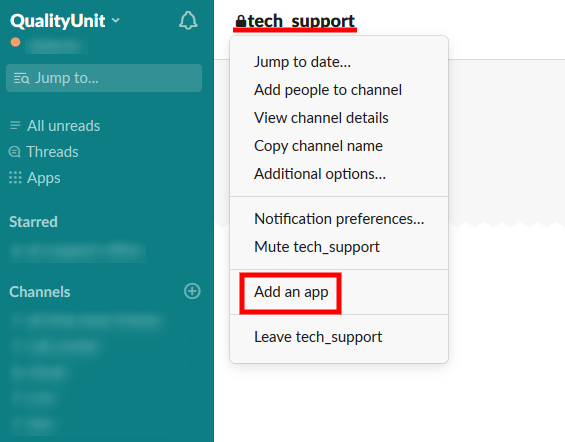The image size is (565, 442).
Task: Choose Copy channel name
Action: 318,146
